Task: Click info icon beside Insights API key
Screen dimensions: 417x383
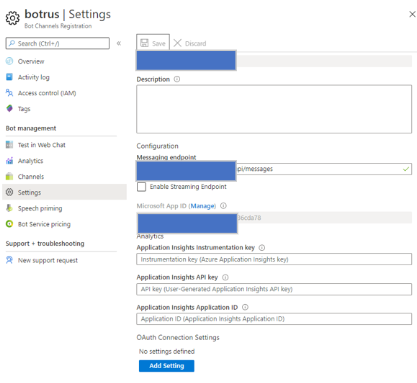Action: 225,277
